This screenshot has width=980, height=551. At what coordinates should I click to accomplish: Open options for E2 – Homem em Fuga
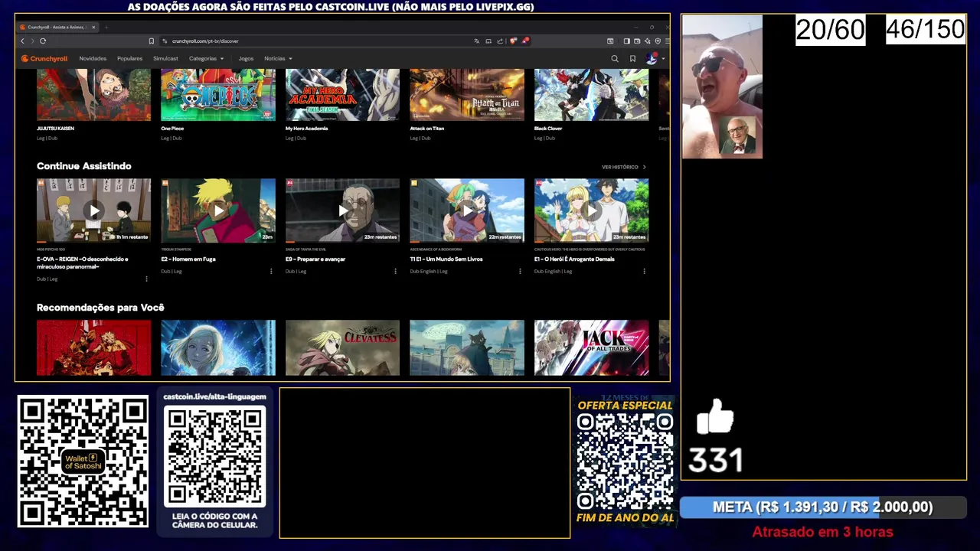[x=271, y=271]
